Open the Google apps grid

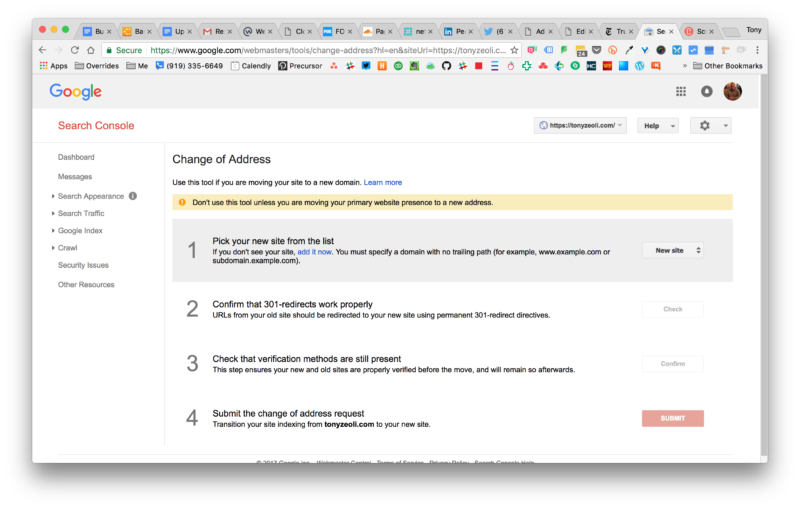pos(681,92)
